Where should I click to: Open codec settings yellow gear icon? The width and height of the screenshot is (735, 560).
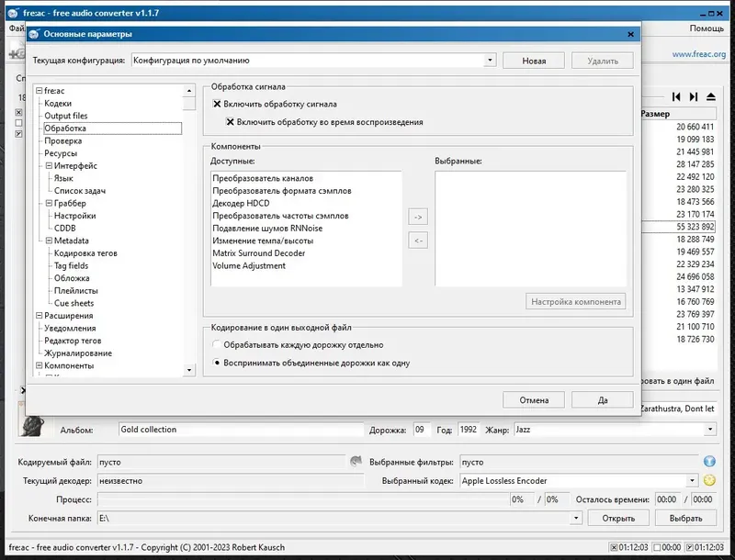pos(709,480)
